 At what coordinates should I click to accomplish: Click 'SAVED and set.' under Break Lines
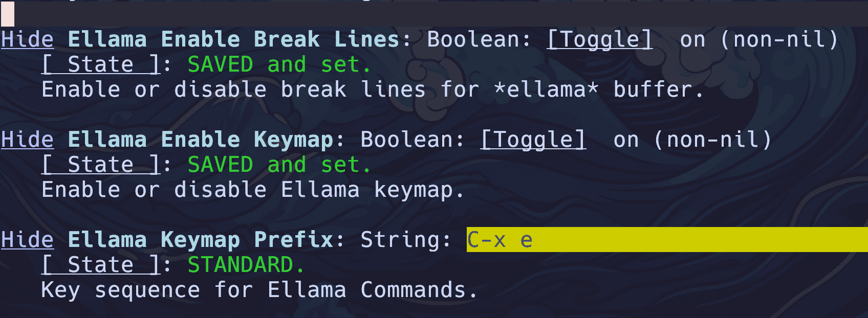(x=279, y=64)
